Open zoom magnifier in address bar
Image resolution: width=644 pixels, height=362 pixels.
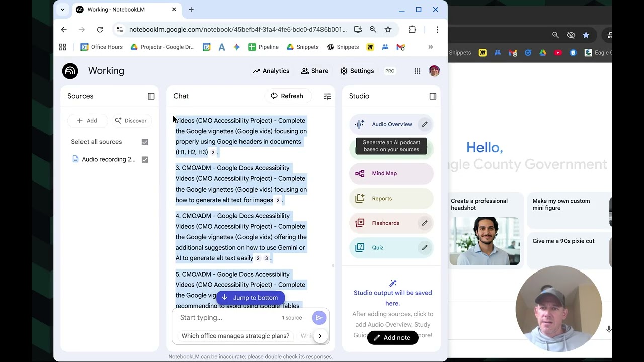373,30
